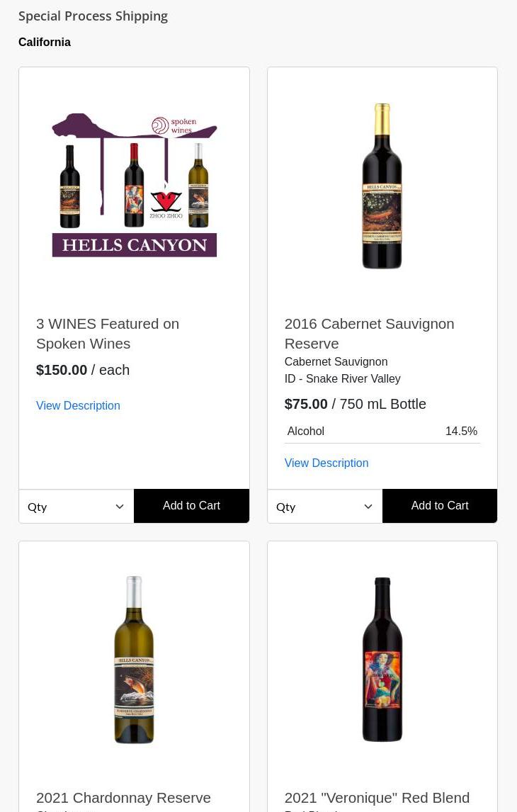517x812 pixels.
Task: Add the 2016 Cabernet Sauvignon Reserve to cart
Action: pyautogui.click(x=440, y=506)
